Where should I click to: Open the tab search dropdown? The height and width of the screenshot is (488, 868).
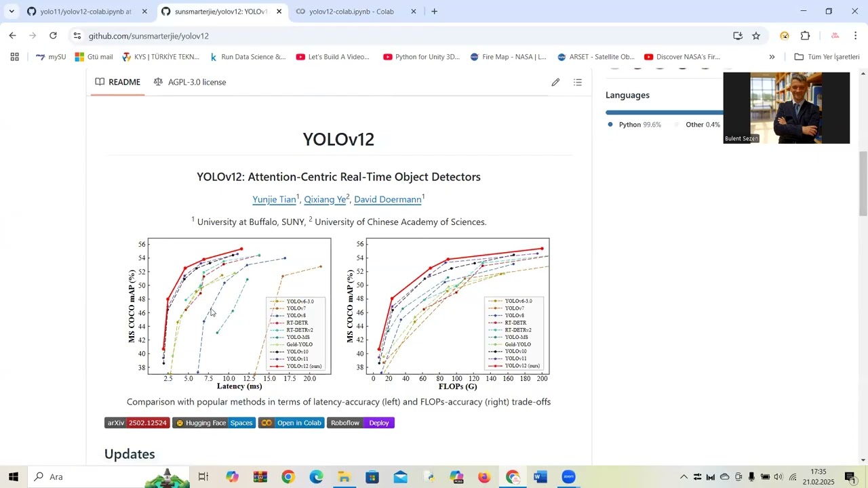point(12,12)
